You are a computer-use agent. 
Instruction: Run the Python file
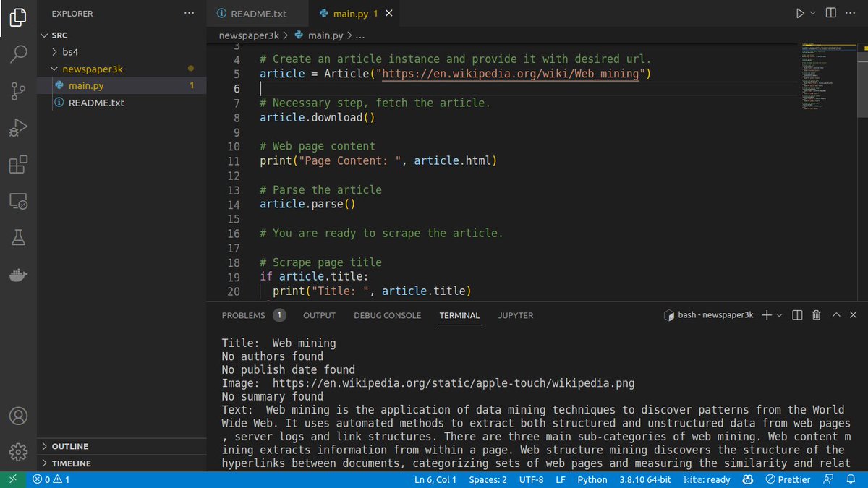pyautogui.click(x=800, y=13)
